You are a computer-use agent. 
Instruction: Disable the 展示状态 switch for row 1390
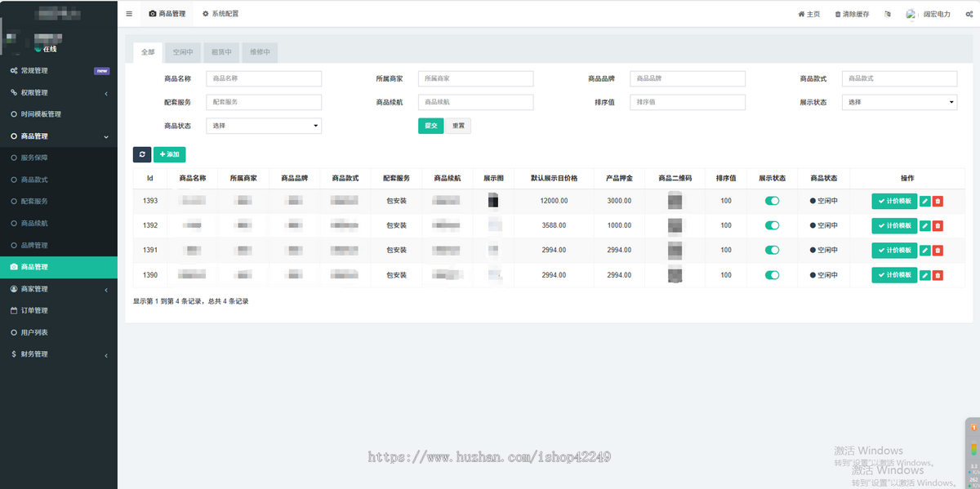click(x=772, y=275)
